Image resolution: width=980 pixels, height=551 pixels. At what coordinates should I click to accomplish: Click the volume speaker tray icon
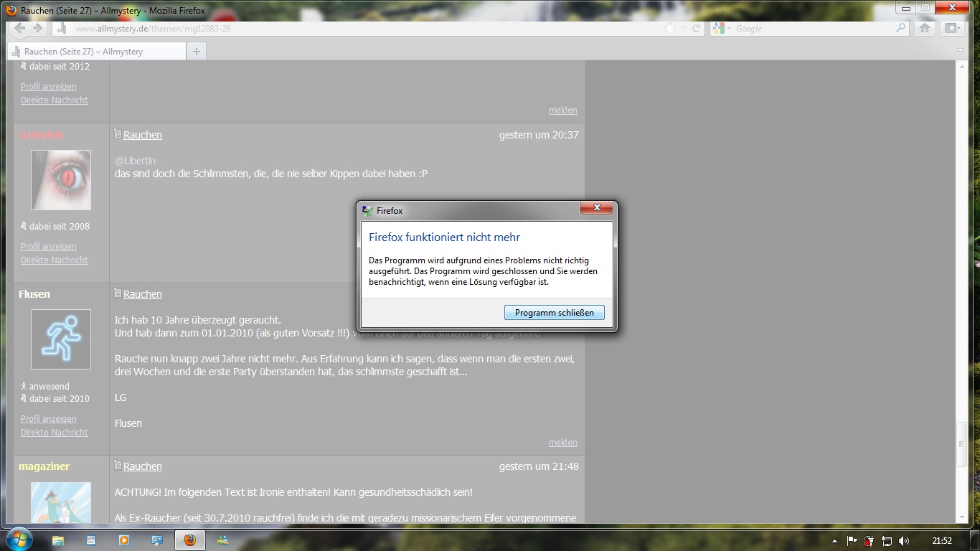904,541
